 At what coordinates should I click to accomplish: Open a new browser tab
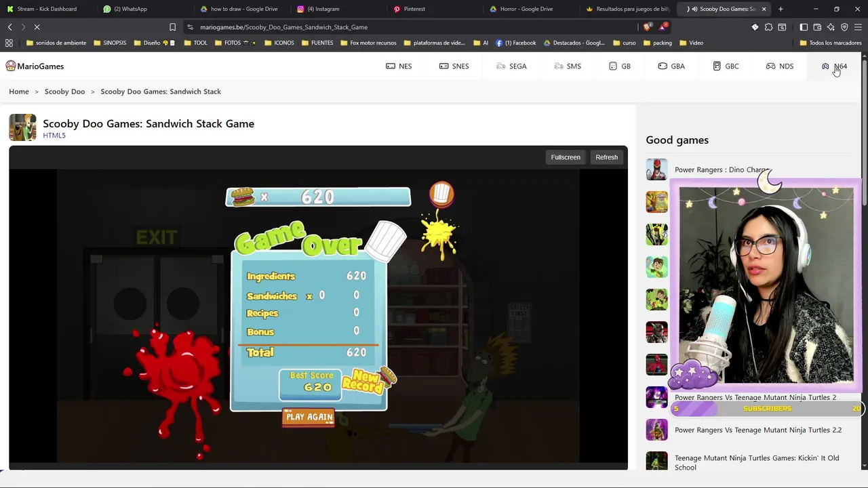781,9
